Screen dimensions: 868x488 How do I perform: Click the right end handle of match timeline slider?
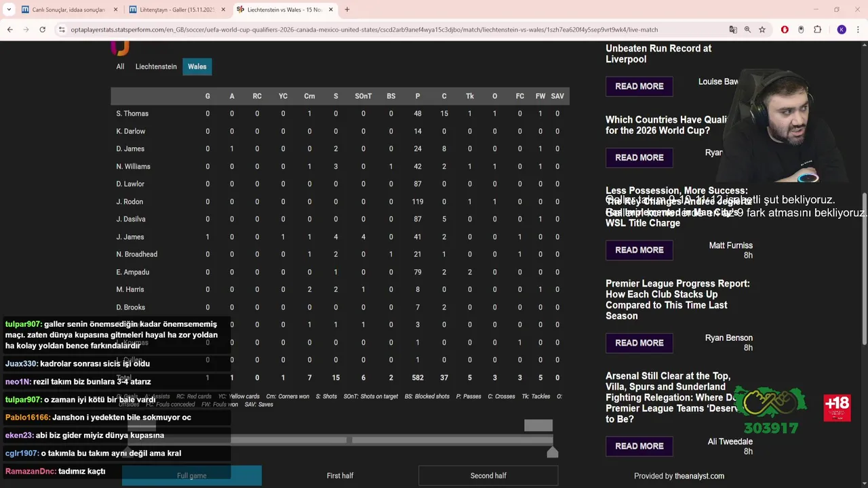[x=553, y=452]
